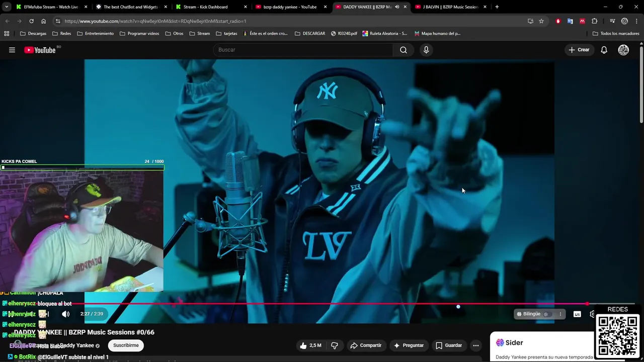
Task: Open media controls icon in toolbar
Action: tap(612, 21)
